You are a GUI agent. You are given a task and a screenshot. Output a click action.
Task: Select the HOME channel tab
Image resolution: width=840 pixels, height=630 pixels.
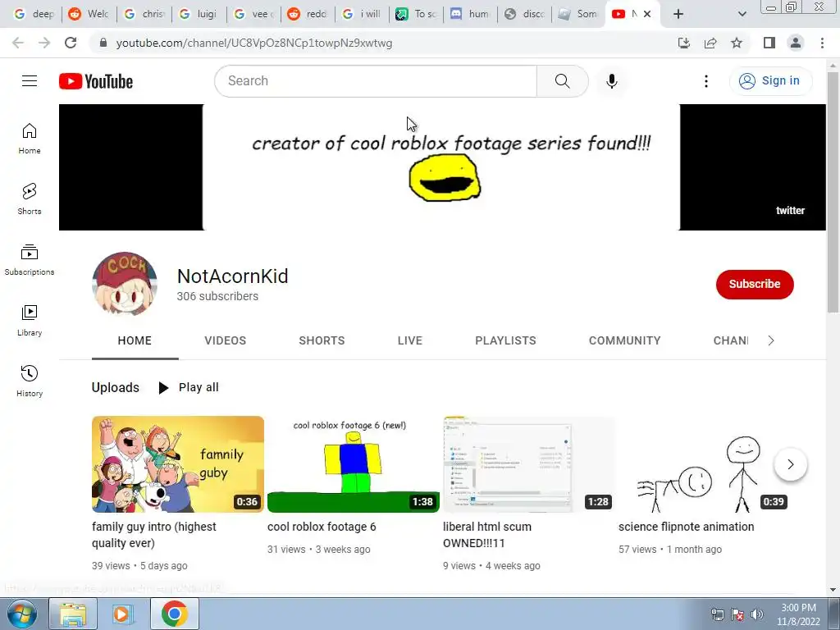[135, 340]
